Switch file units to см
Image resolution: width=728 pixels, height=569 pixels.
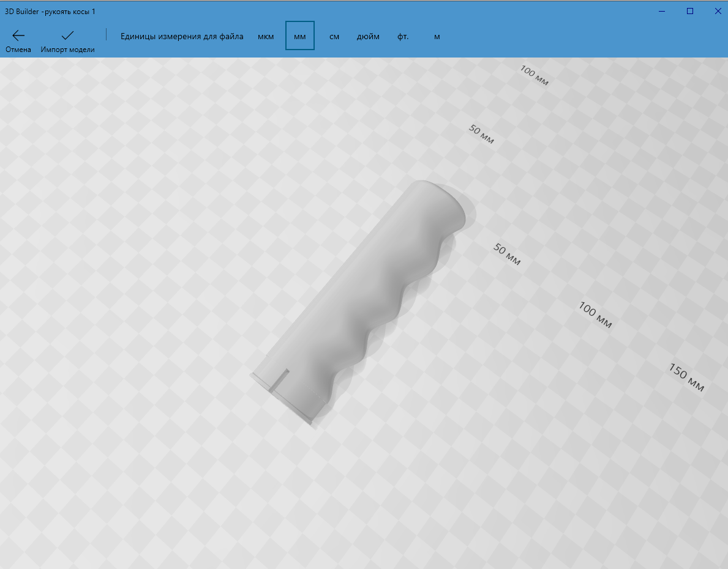click(x=334, y=37)
